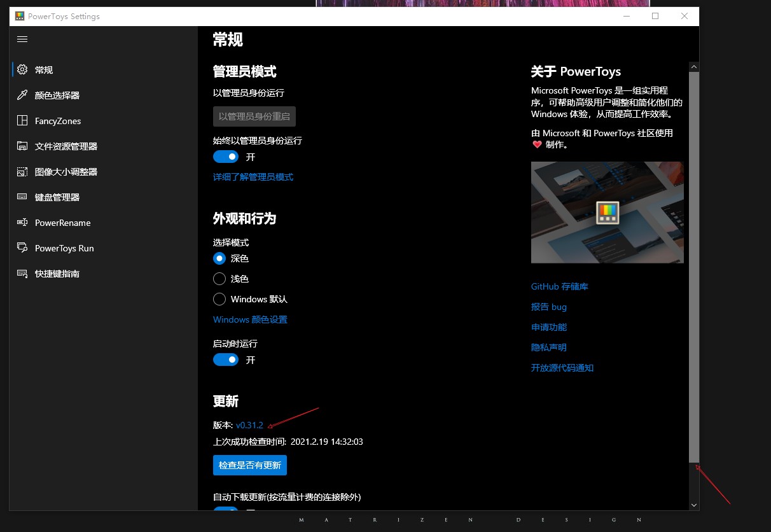
Task: Open the GitHub 存储库 link
Action: click(559, 286)
